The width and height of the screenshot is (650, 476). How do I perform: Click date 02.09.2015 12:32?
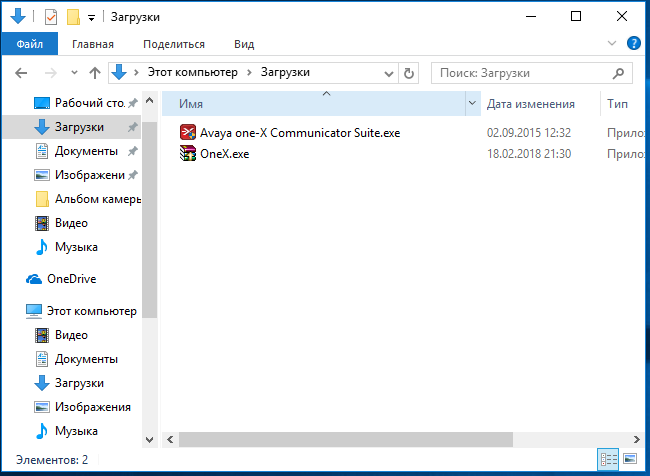[529, 133]
